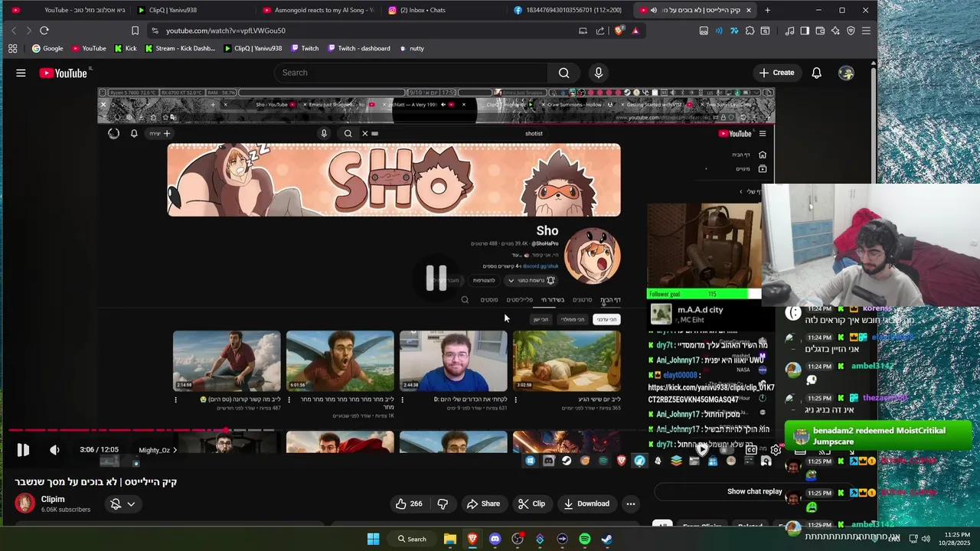Open the nutty bookmark
Viewport: 980px width, 551px height.
click(411, 48)
